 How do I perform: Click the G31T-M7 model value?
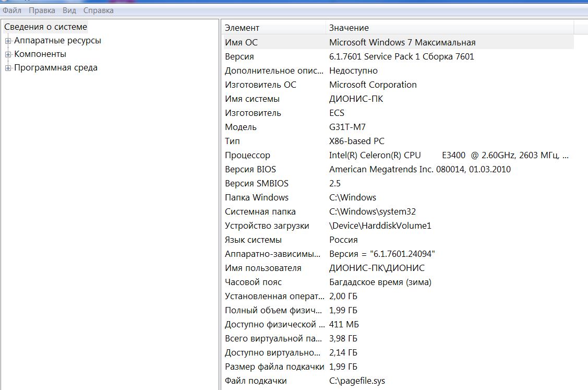point(347,127)
